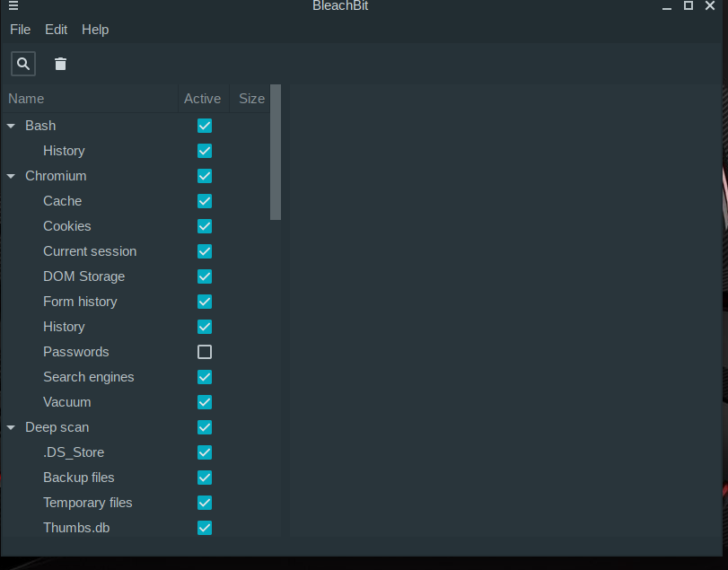The height and width of the screenshot is (570, 728).
Task: Enable the Passwords checkbox
Action: (x=205, y=352)
